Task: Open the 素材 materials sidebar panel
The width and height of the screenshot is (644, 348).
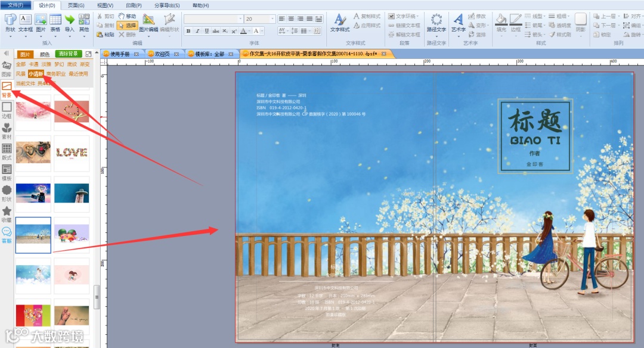Action: [x=7, y=131]
